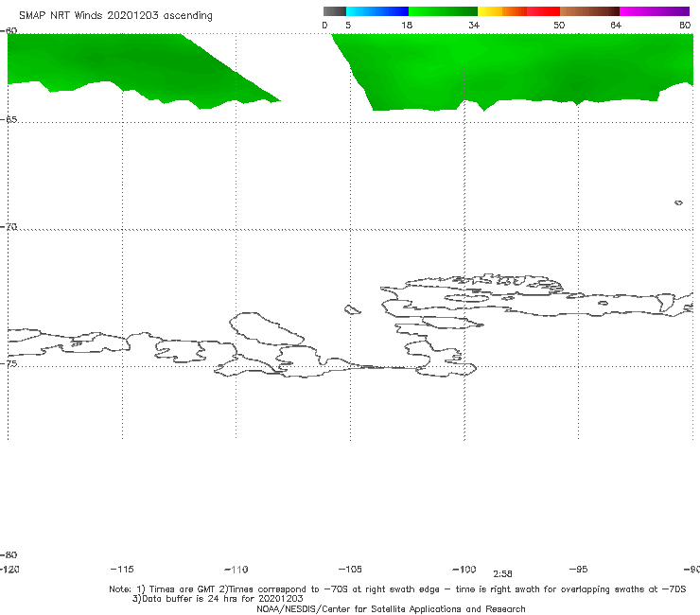700x615 pixels.
Task: Click the title 'SMAP NRT Winds 20201203 ascending'
Action: tap(115, 16)
